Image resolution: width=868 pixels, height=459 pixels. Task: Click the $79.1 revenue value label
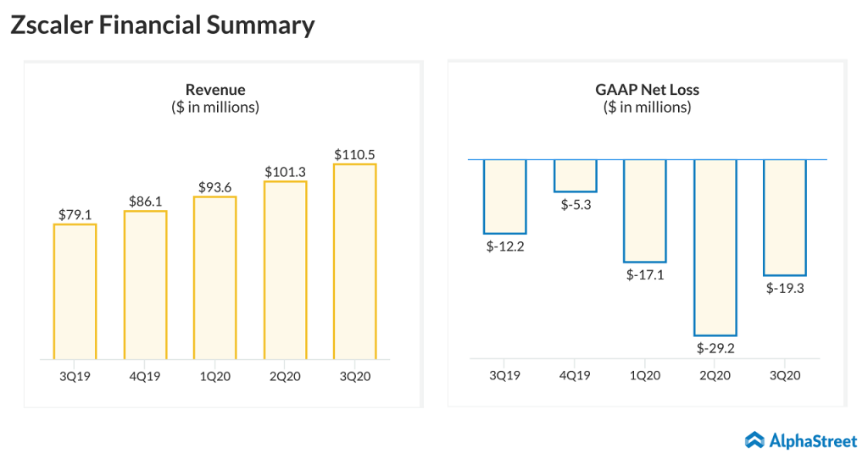[x=75, y=215]
